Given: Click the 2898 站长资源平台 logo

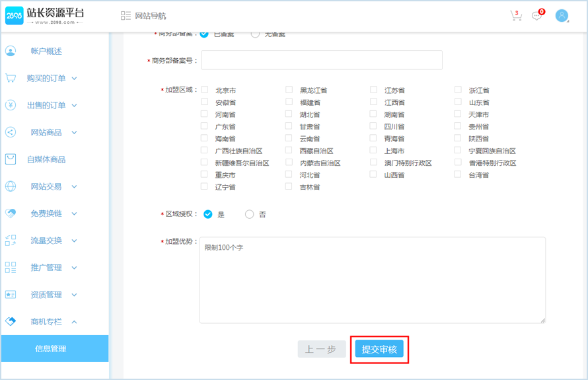Looking at the screenshot, I should coord(45,16).
